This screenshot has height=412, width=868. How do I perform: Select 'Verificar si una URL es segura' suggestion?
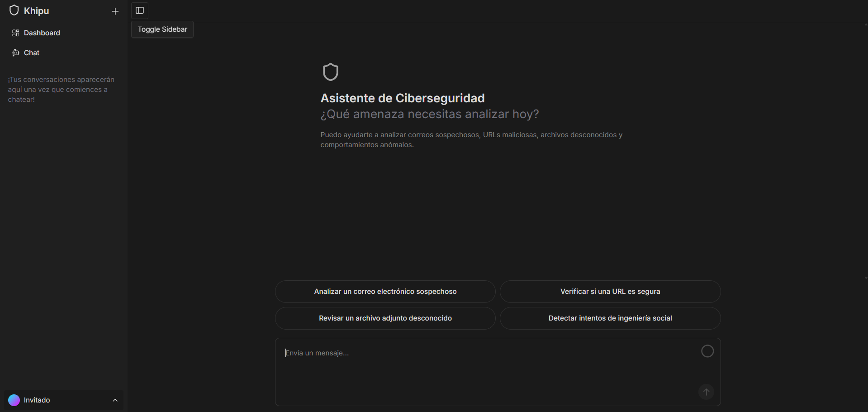(610, 292)
